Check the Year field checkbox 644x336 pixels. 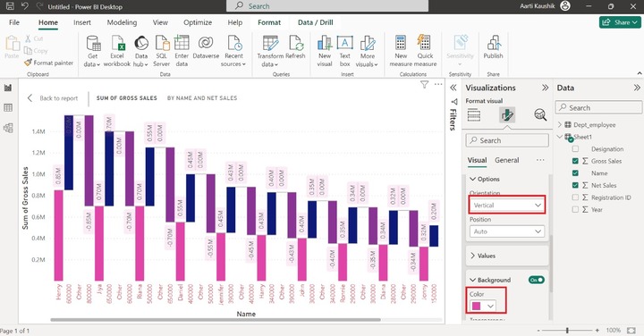tap(575, 210)
